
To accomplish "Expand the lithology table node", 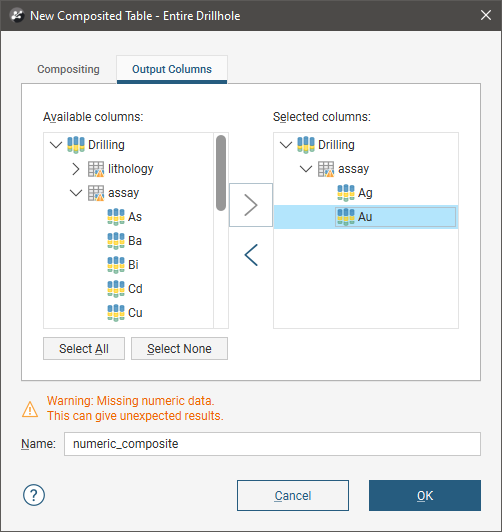I will point(76,169).
